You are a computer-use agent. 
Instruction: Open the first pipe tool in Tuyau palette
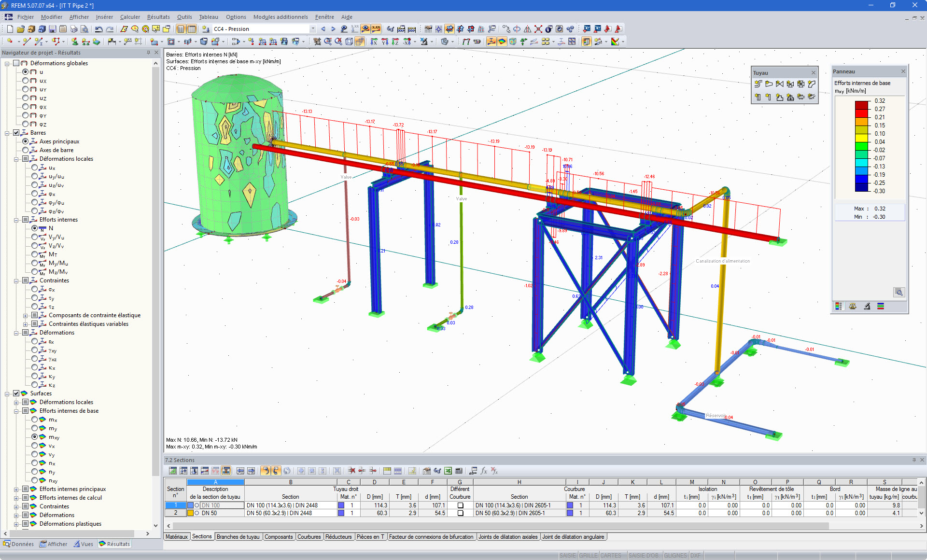tap(758, 84)
